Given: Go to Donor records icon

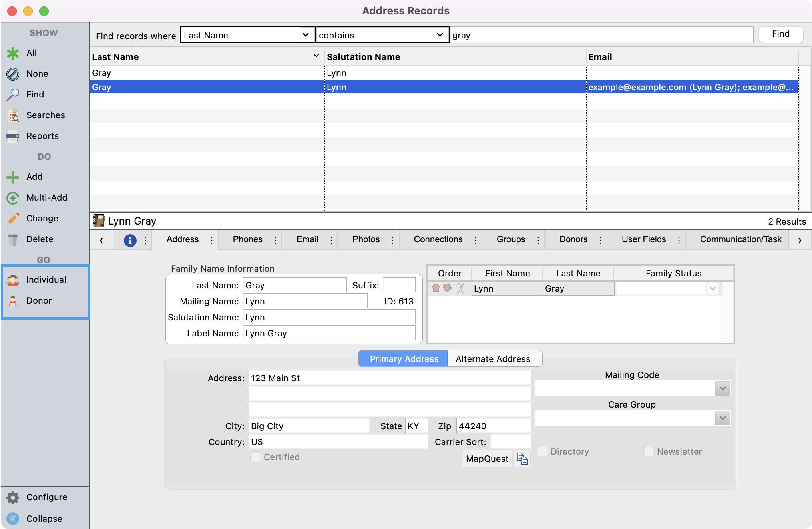Looking at the screenshot, I should pyautogui.click(x=13, y=301).
